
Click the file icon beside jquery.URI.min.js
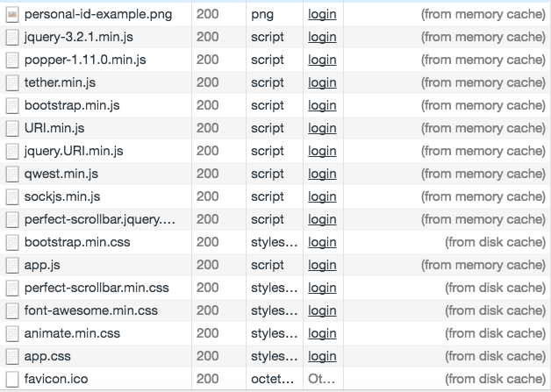[x=12, y=152]
